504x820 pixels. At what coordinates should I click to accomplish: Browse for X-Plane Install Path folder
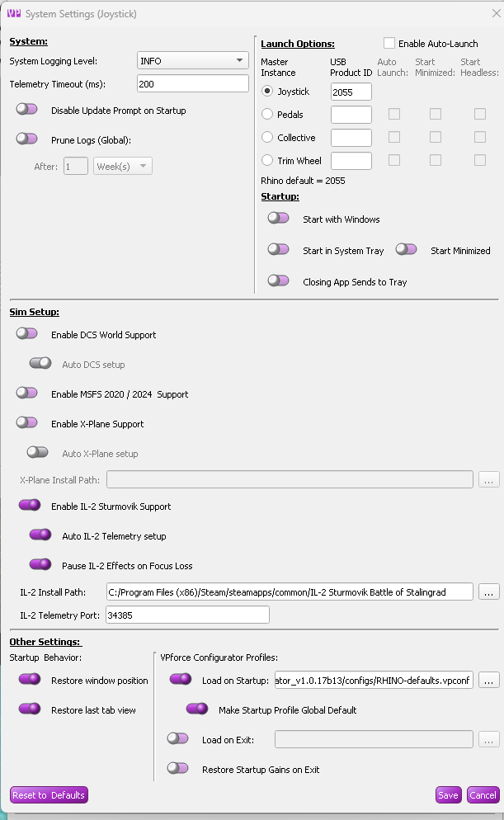click(x=489, y=479)
